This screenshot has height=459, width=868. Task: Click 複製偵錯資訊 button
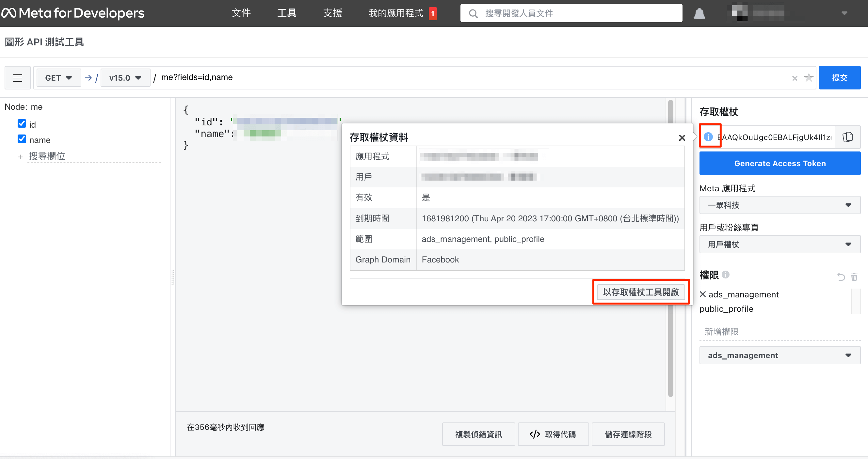(x=478, y=434)
